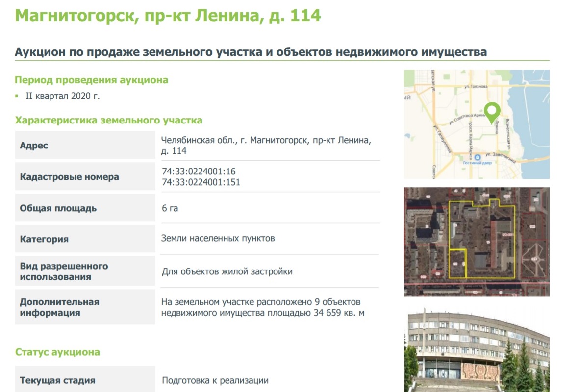Click the 'Характеристика земельного участка' heading
The image size is (579, 392).
tap(108, 121)
